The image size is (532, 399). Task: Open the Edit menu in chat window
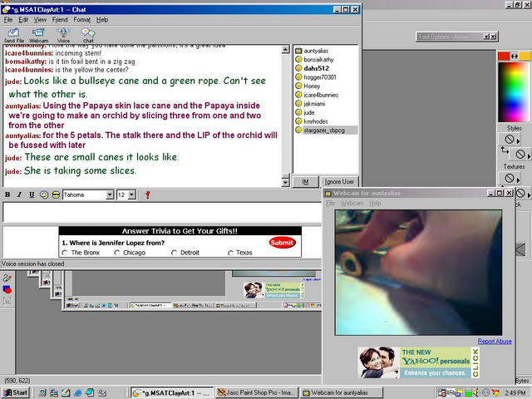(x=23, y=20)
